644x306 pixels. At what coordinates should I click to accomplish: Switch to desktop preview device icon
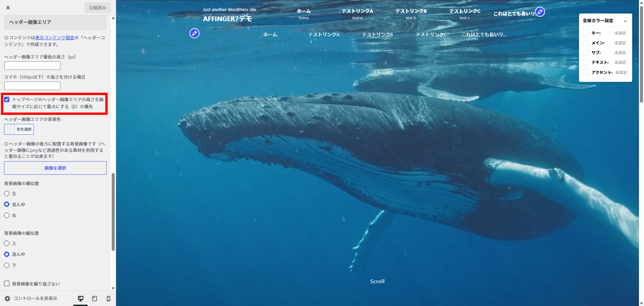[80, 299]
